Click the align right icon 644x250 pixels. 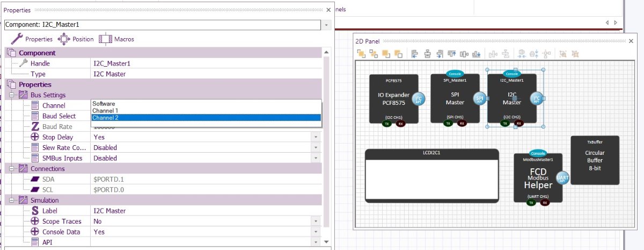point(440,54)
